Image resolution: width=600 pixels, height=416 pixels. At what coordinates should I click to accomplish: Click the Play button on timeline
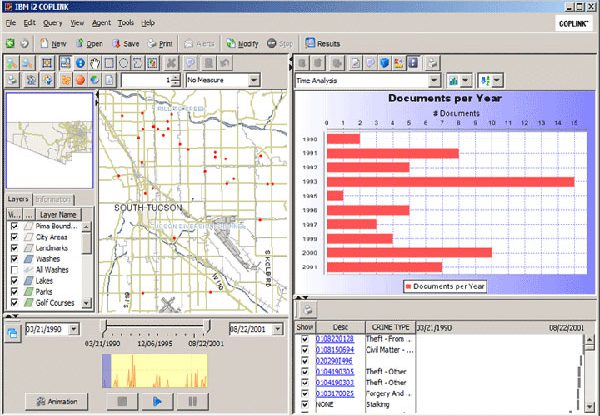tap(156, 401)
